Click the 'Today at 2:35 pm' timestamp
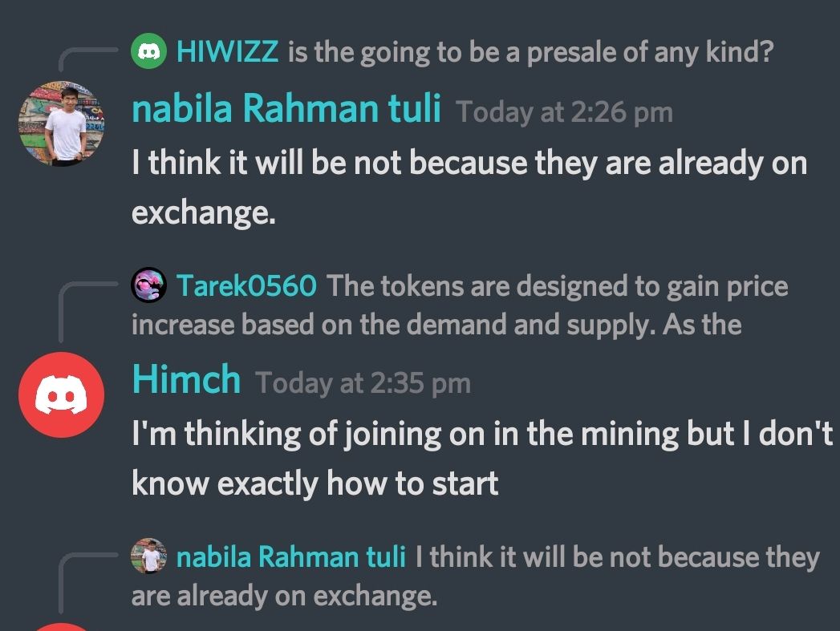The image size is (840, 631). click(363, 383)
